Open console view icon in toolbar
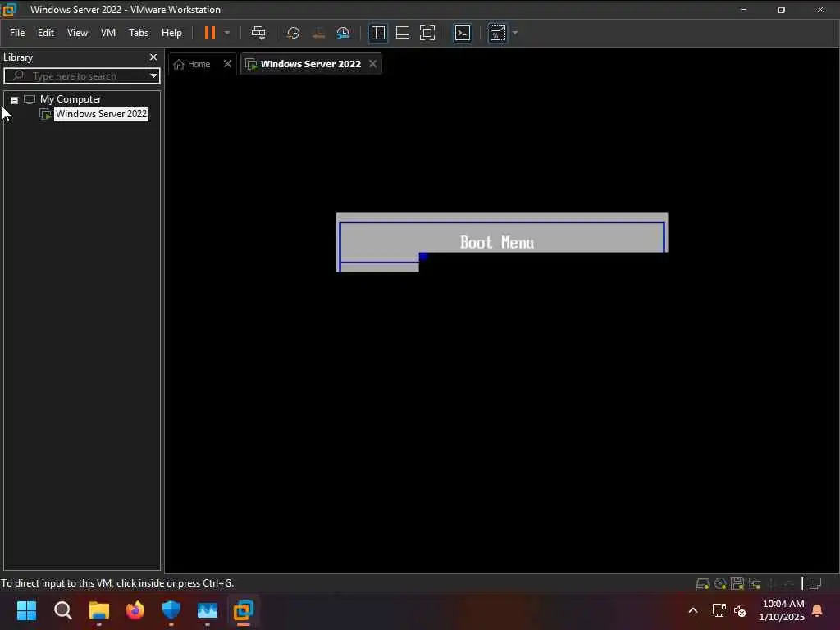Image resolution: width=840 pixels, height=630 pixels. (463, 33)
